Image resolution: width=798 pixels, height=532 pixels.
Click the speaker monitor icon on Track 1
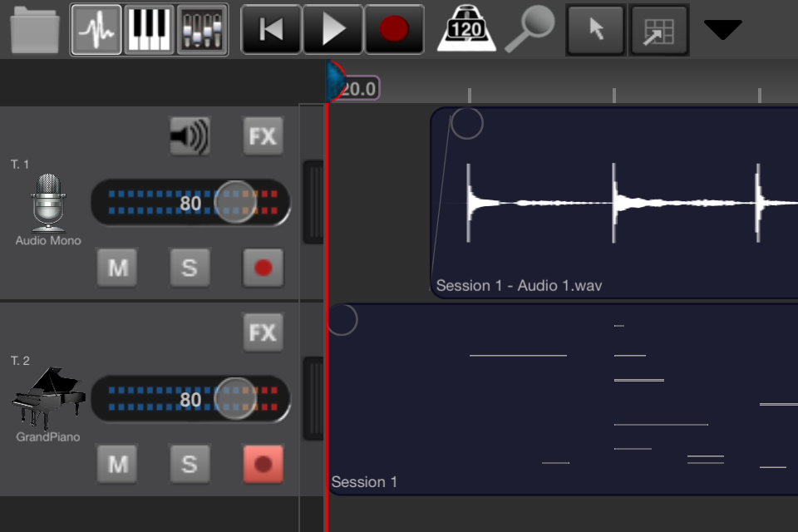(x=190, y=136)
